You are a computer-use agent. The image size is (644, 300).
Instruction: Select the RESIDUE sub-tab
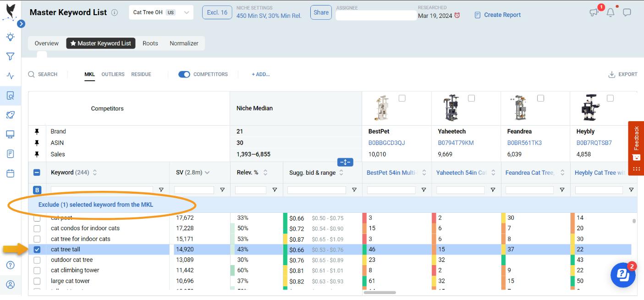141,74
